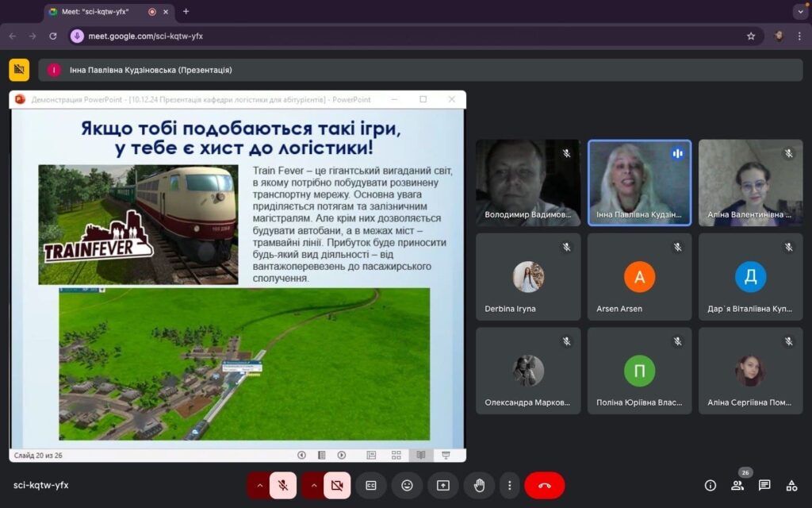Raise your hand in the meeting
Screen dimensions: 812x508
pyautogui.click(x=480, y=486)
